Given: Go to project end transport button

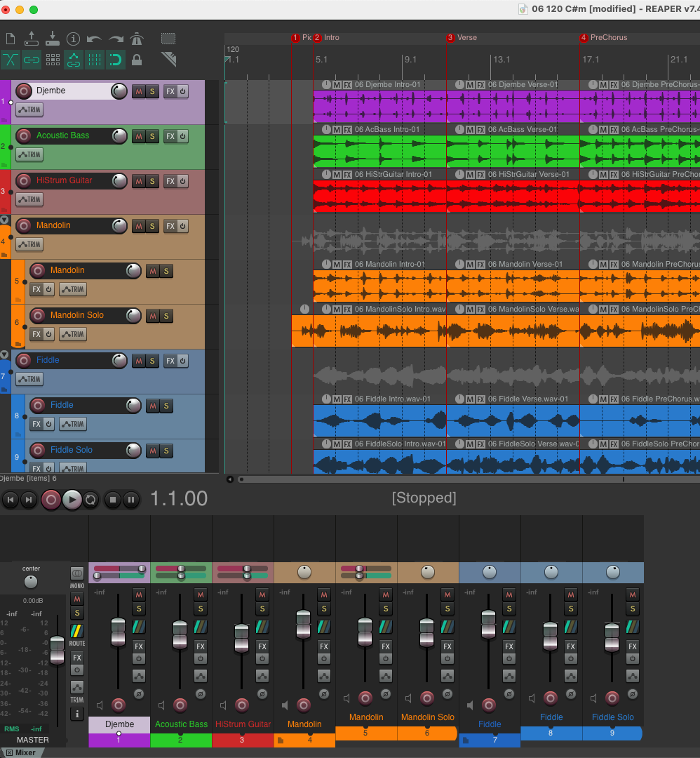Looking at the screenshot, I should pyautogui.click(x=29, y=500).
